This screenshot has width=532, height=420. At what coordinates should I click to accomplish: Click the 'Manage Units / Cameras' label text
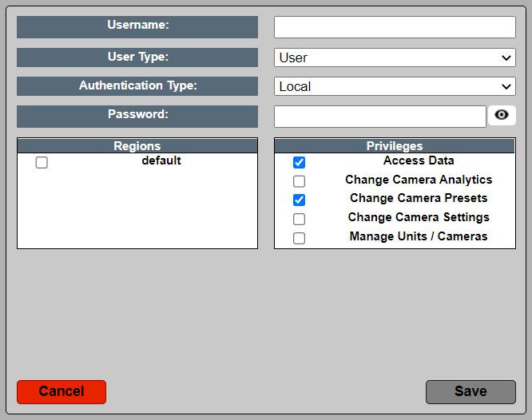(419, 236)
